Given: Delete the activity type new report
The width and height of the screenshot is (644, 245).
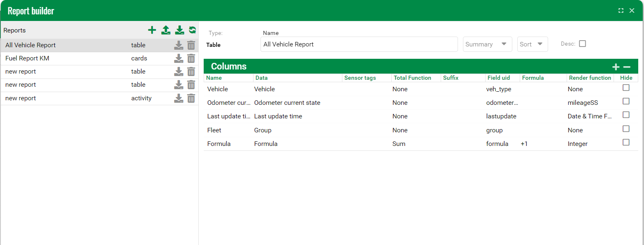Looking at the screenshot, I should coord(191,98).
